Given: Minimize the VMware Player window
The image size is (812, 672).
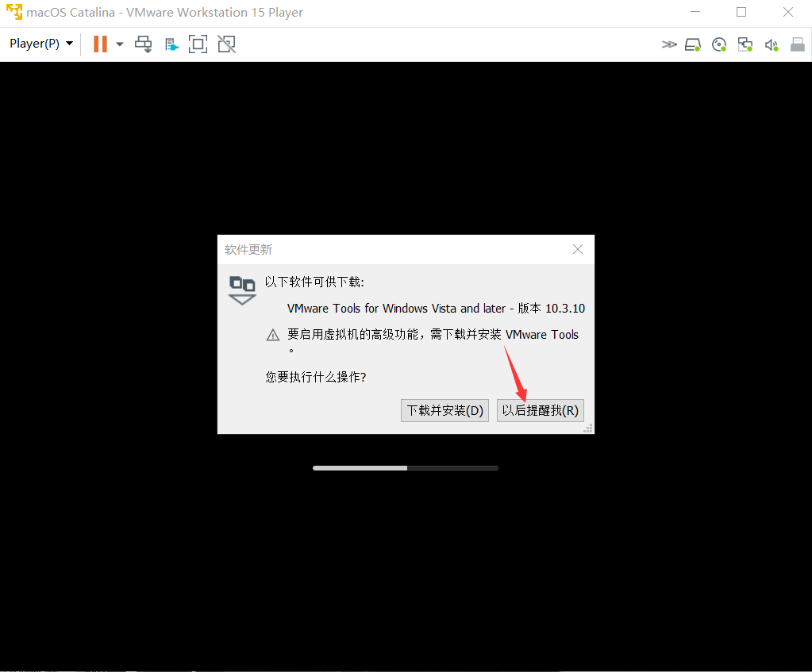Looking at the screenshot, I should 695,11.
